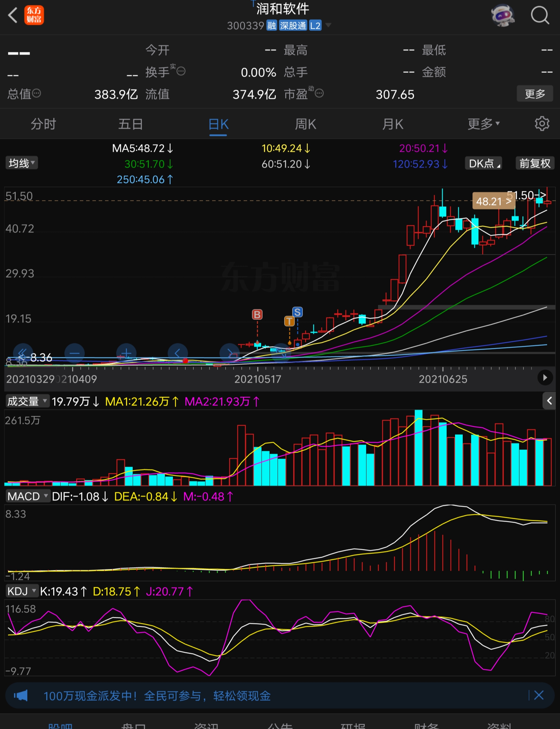Tap the 20210517 date label
This screenshot has width=560, height=729.
[x=258, y=379]
